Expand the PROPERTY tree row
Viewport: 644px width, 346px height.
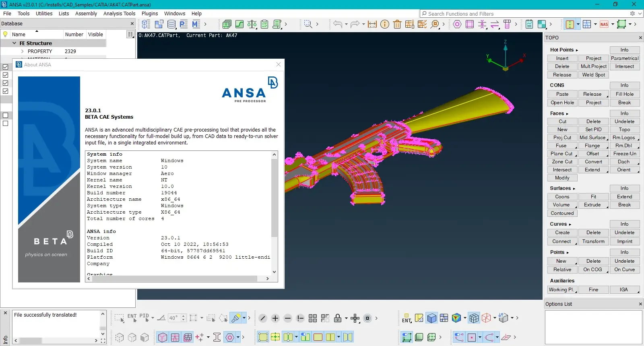[x=23, y=51]
